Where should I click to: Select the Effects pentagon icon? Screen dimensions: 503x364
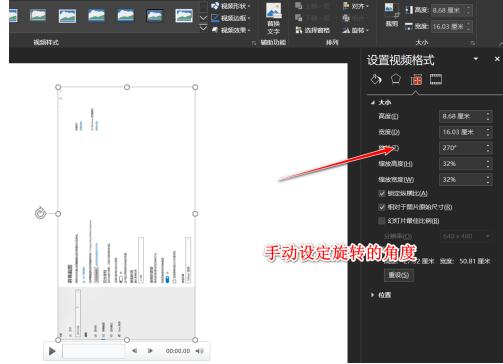(396, 79)
